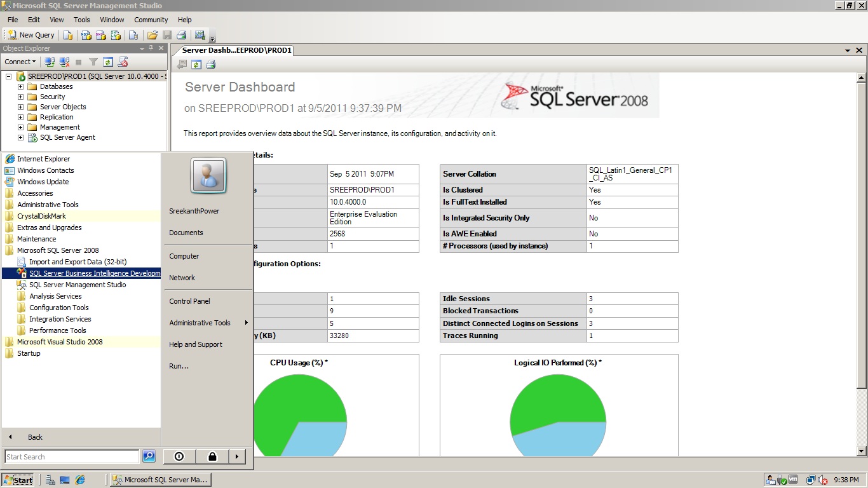Open the Administrative Tools submenu in the right pane

tap(207, 323)
